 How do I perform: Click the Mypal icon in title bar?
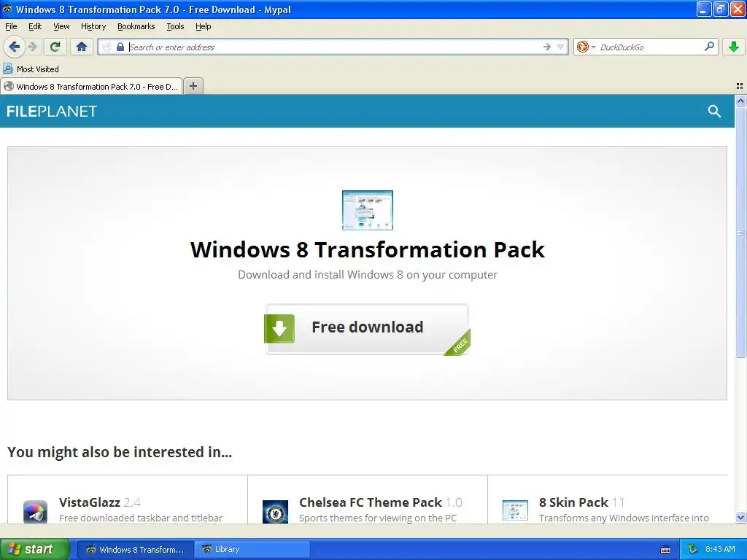tap(7, 9)
